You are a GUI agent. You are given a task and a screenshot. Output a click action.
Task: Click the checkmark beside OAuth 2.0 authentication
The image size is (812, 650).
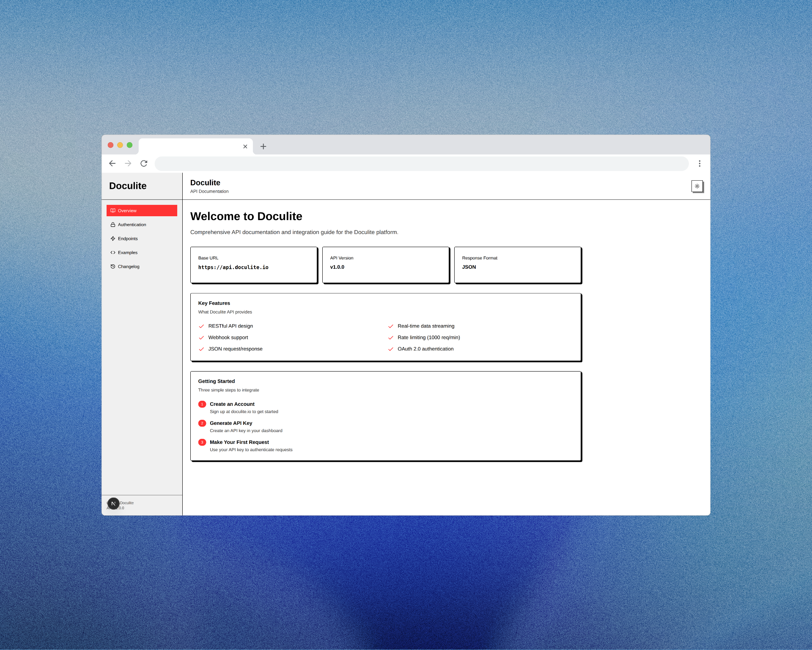pos(391,349)
